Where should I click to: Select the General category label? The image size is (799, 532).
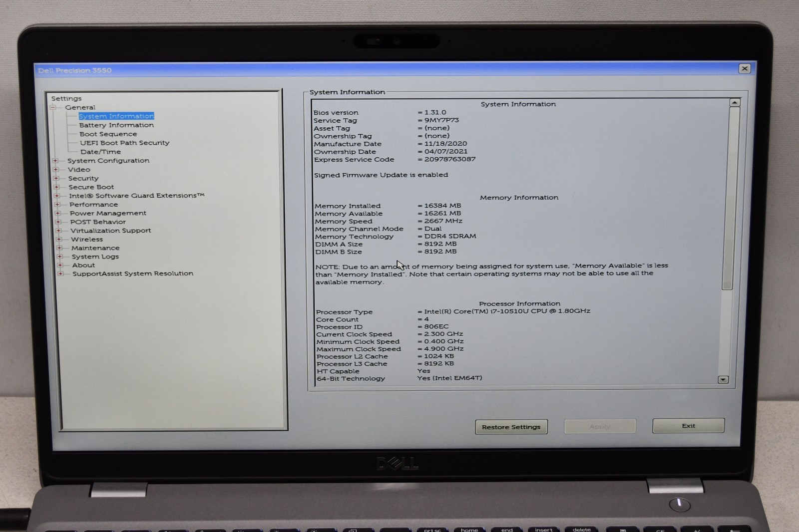tap(80, 107)
